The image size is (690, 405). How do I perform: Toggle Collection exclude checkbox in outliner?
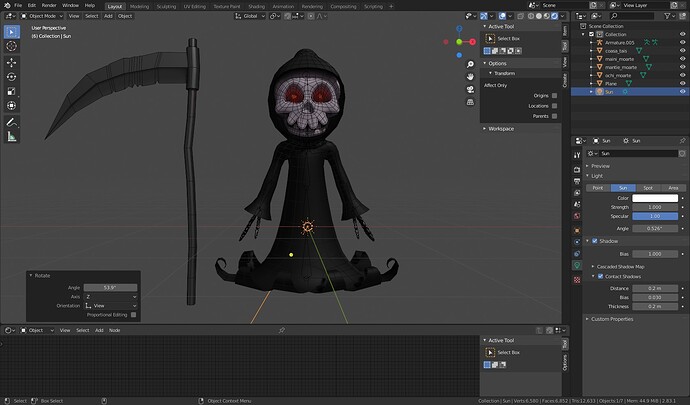click(x=591, y=34)
